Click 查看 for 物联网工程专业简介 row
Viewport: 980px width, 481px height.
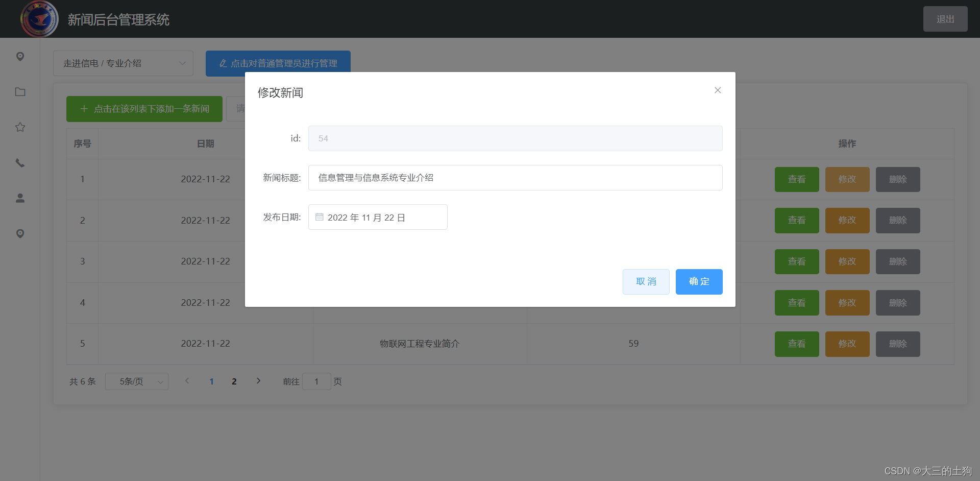pos(796,344)
